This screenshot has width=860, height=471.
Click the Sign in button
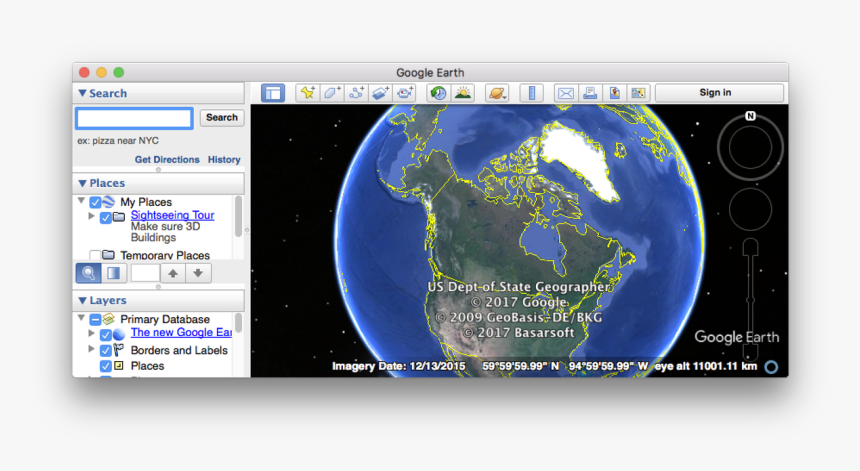719,93
